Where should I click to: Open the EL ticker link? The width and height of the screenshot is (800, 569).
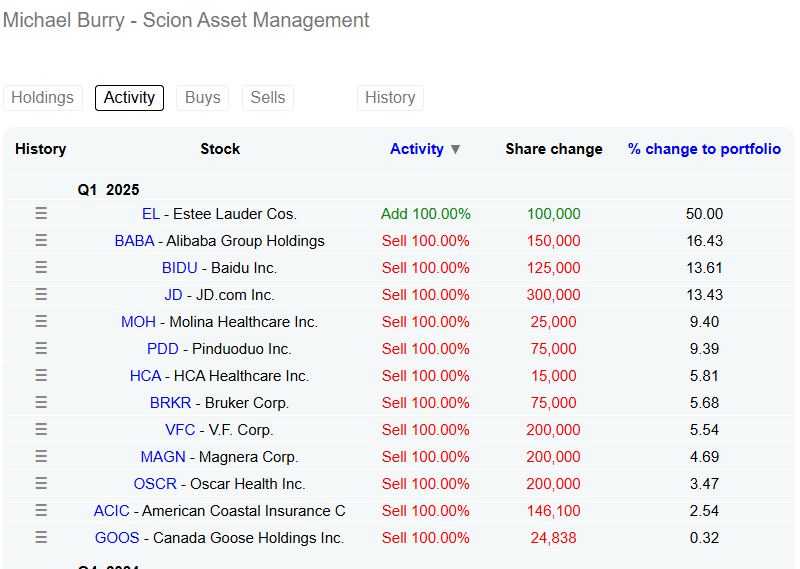151,213
